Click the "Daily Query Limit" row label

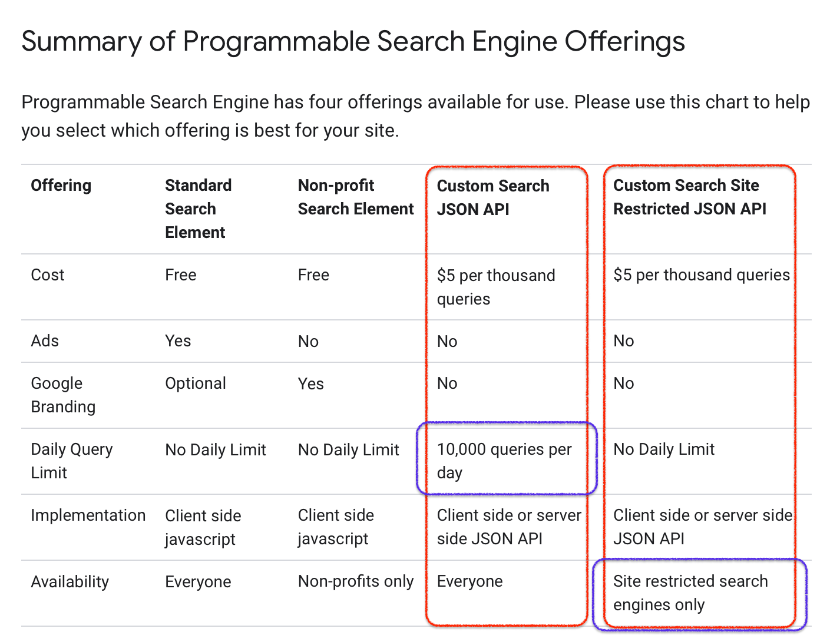point(71,461)
